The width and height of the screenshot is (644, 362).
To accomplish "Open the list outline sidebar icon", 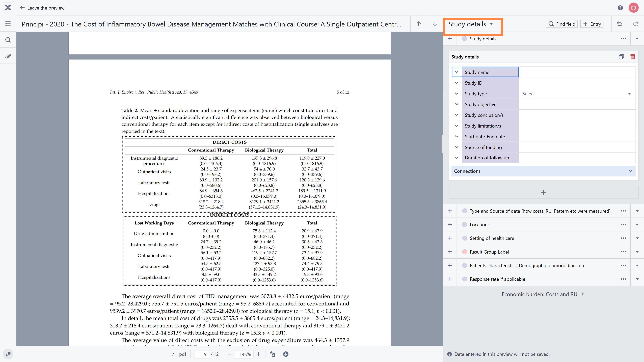I will [x=8, y=24].
